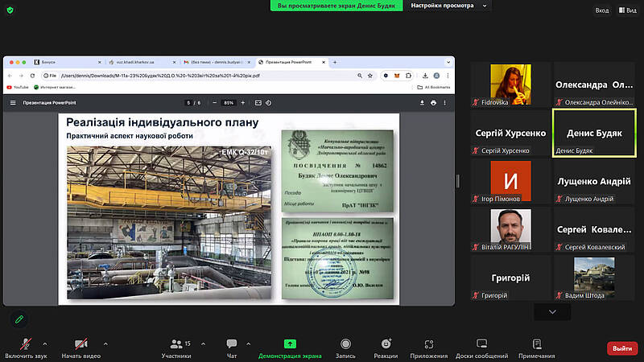Click the green annotation pencil icon
The height and width of the screenshot is (362, 644).
coord(19,319)
